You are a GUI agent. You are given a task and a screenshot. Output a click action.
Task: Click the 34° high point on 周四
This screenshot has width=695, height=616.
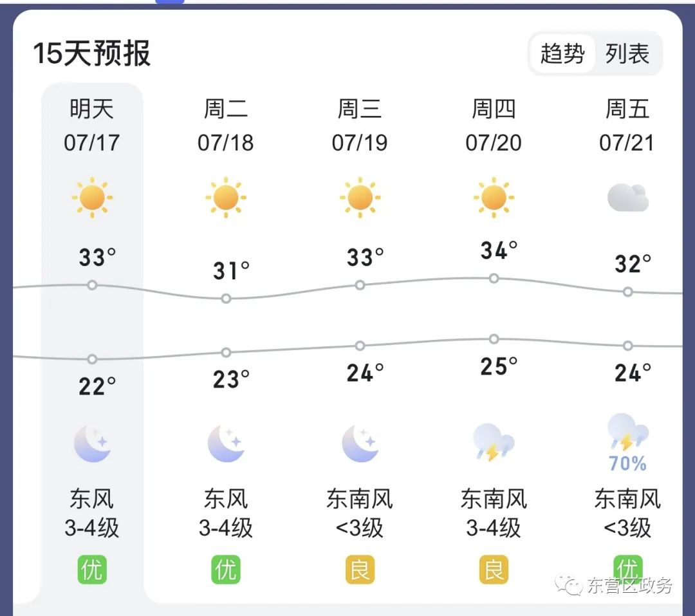coord(494,278)
